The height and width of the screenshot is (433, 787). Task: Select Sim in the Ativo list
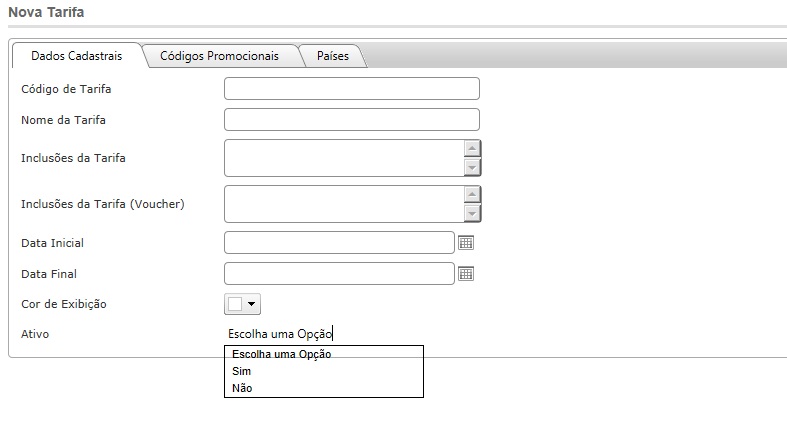(x=241, y=371)
